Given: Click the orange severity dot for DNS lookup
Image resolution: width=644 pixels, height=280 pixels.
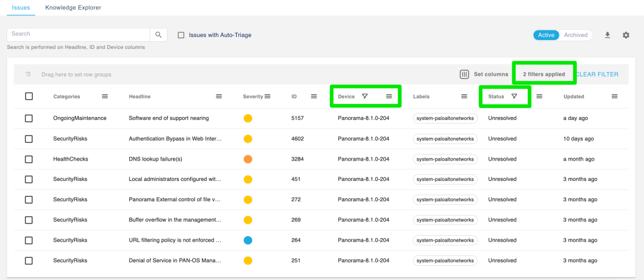Looking at the screenshot, I should (248, 159).
